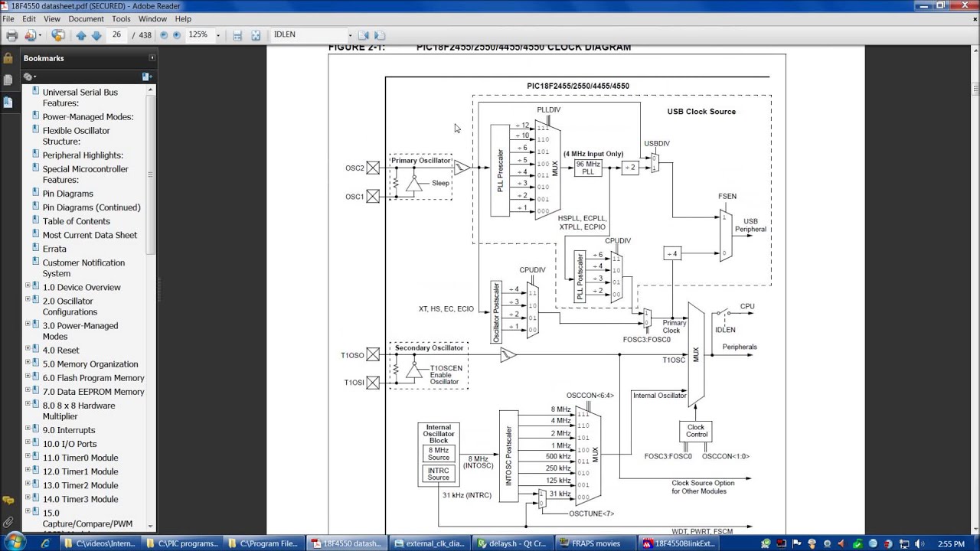Jump to Table of Contents bookmark
The height and width of the screenshot is (551, 980).
point(77,221)
